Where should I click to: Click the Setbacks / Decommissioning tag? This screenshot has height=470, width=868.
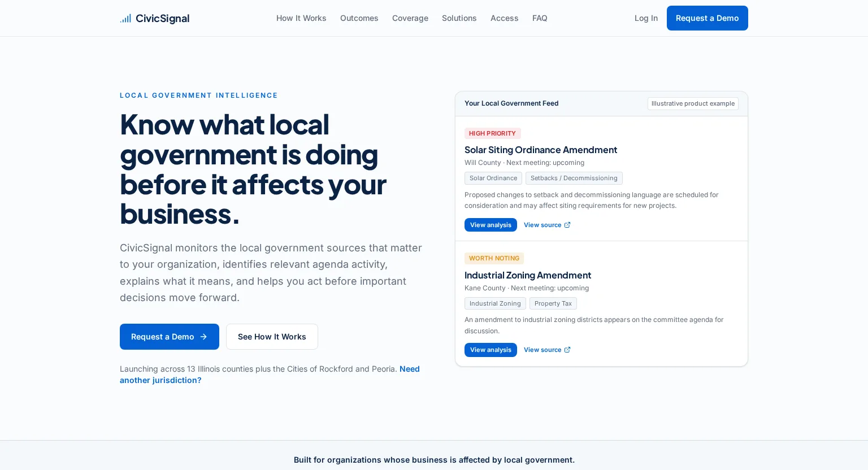(x=574, y=178)
